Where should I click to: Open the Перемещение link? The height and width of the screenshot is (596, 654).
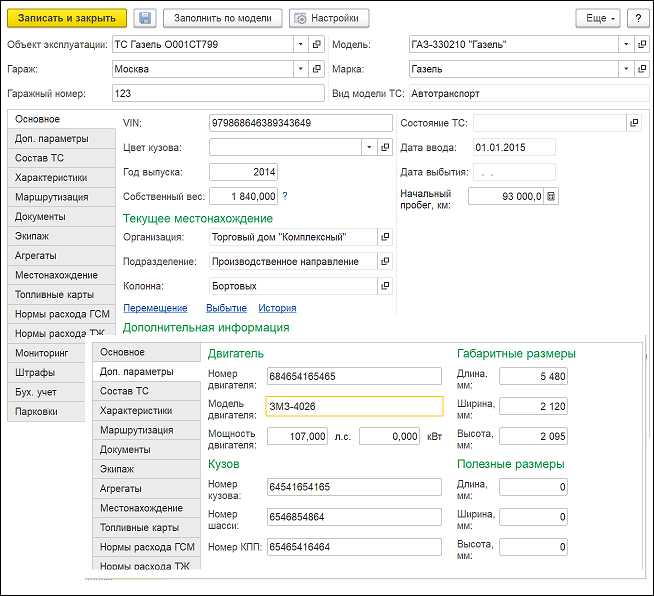[155, 308]
